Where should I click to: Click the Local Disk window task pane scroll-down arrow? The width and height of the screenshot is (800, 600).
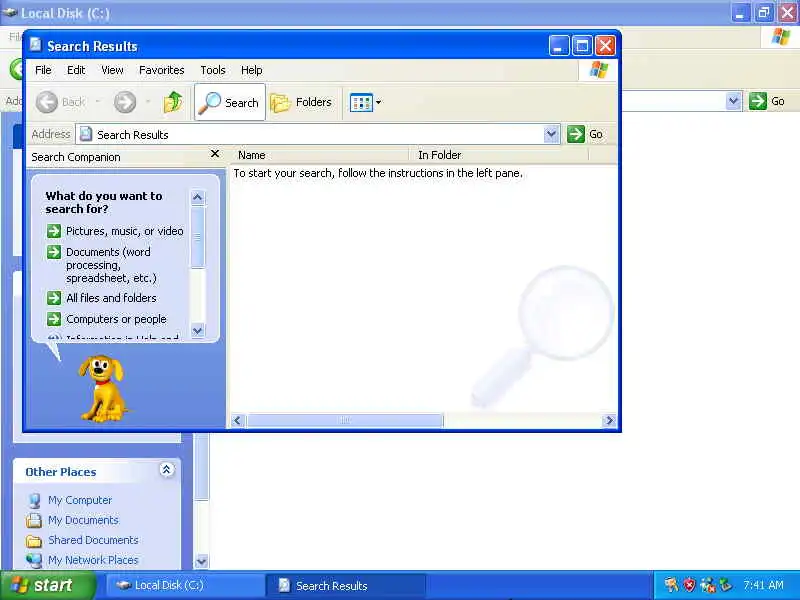point(202,561)
